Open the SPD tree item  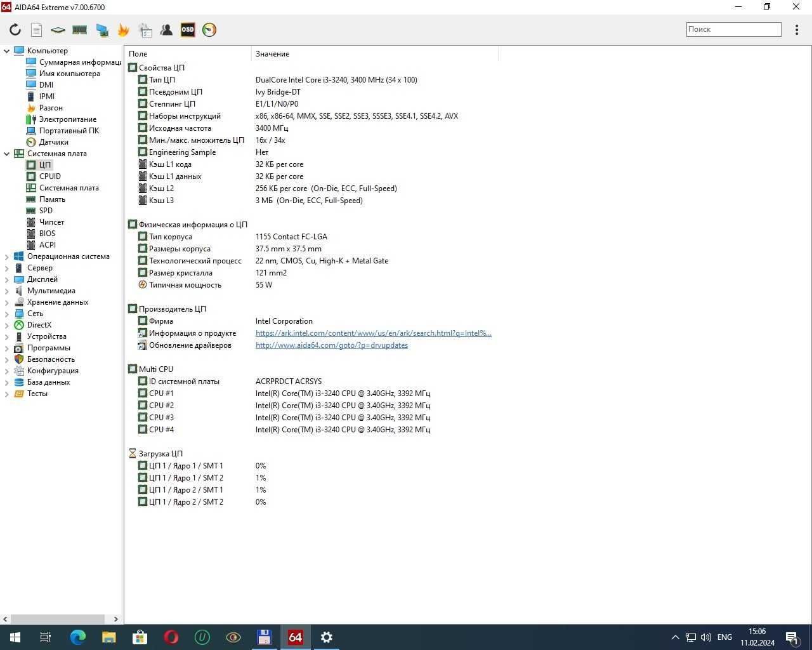point(46,211)
